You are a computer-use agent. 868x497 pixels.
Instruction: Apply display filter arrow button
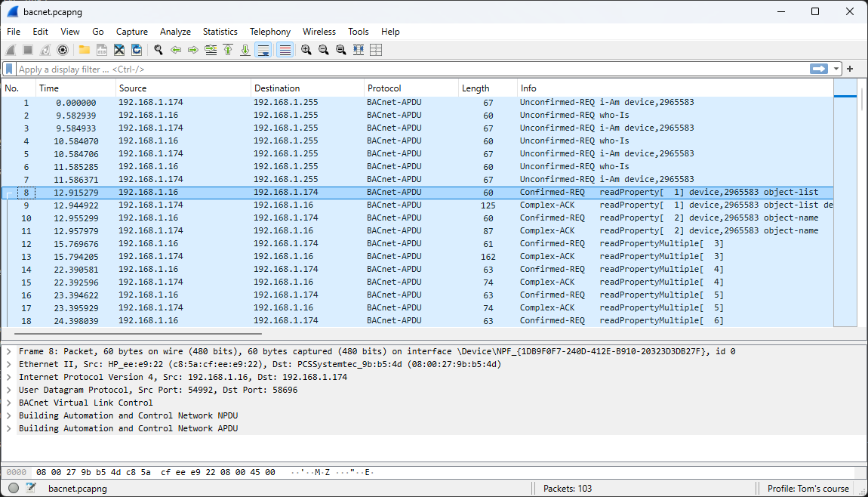819,69
